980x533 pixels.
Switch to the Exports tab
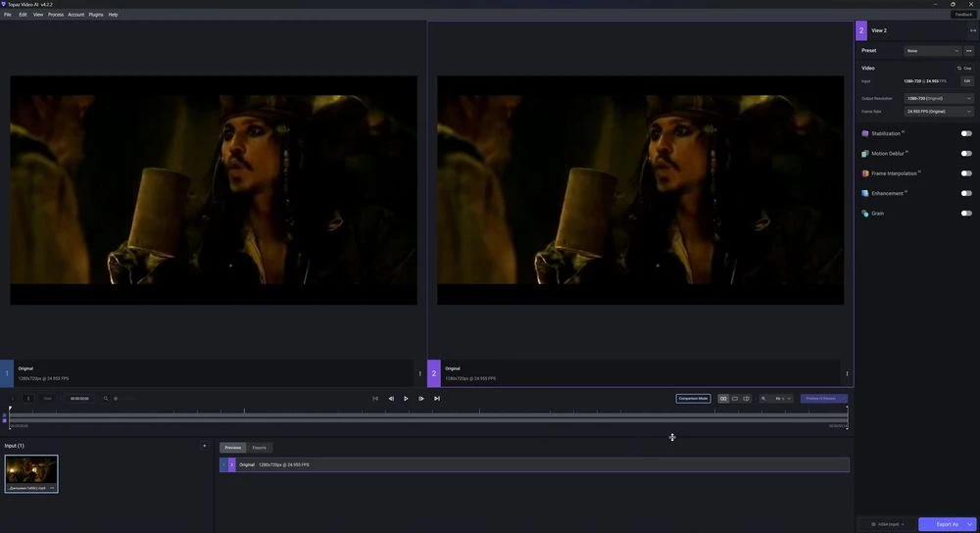click(x=259, y=448)
